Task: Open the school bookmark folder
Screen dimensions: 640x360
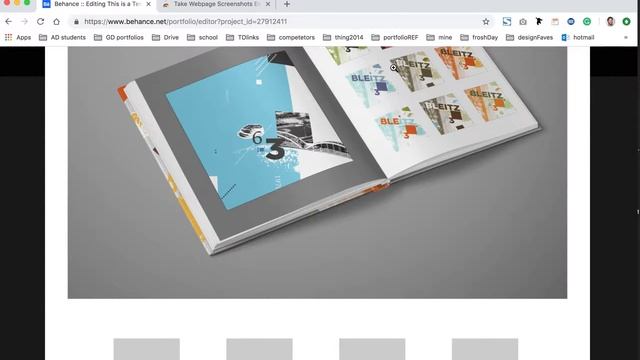Action: click(202, 38)
